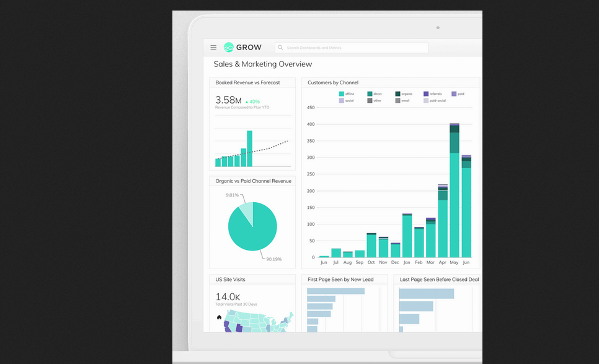Open US Site Visits metric
Viewport: 599px width, 364px height.
pos(230,280)
